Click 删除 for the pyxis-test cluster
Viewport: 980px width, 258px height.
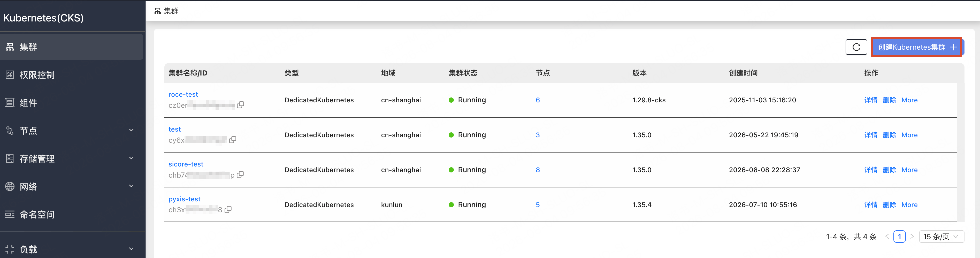click(x=889, y=205)
